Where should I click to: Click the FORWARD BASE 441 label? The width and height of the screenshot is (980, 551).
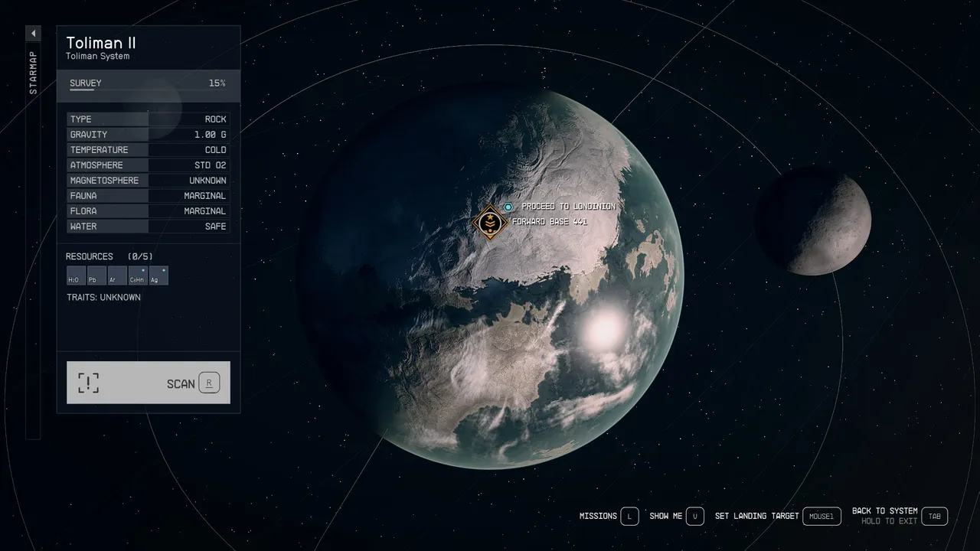click(x=550, y=222)
